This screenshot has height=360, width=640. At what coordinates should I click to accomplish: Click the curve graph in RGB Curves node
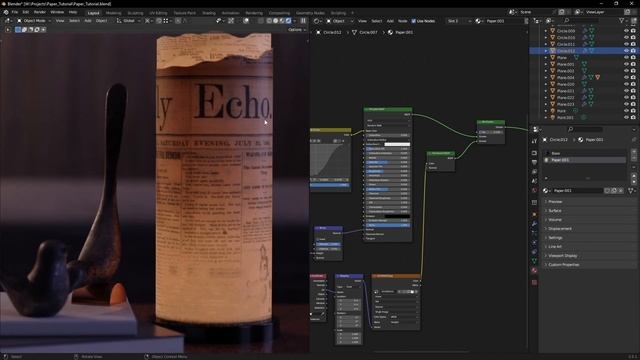(330, 160)
